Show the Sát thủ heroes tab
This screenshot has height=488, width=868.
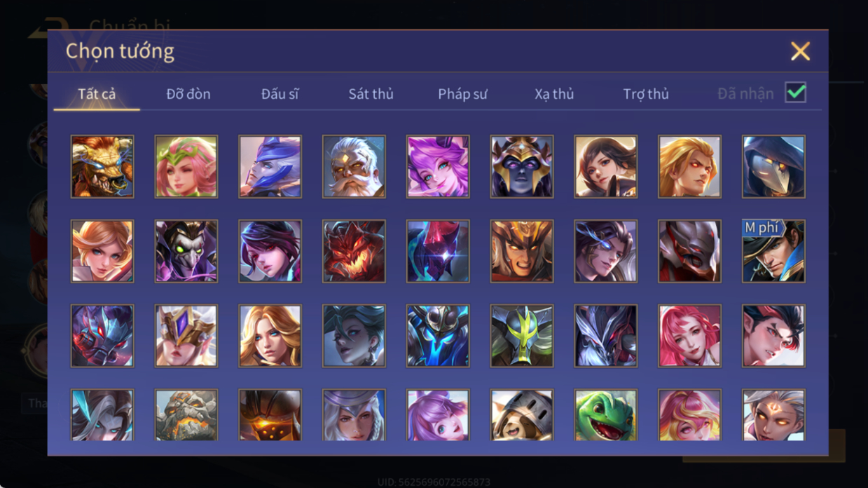371,94
